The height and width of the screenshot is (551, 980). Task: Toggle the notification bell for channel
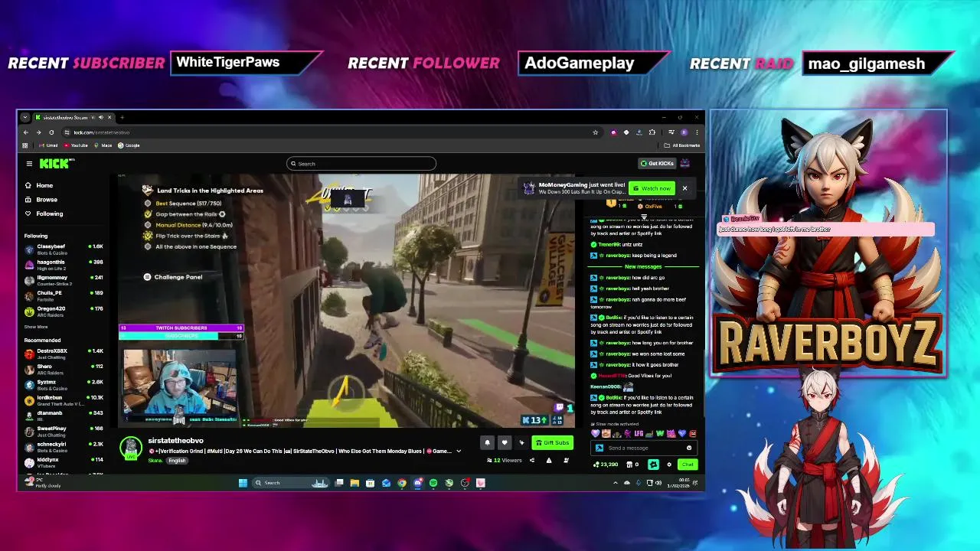[487, 442]
